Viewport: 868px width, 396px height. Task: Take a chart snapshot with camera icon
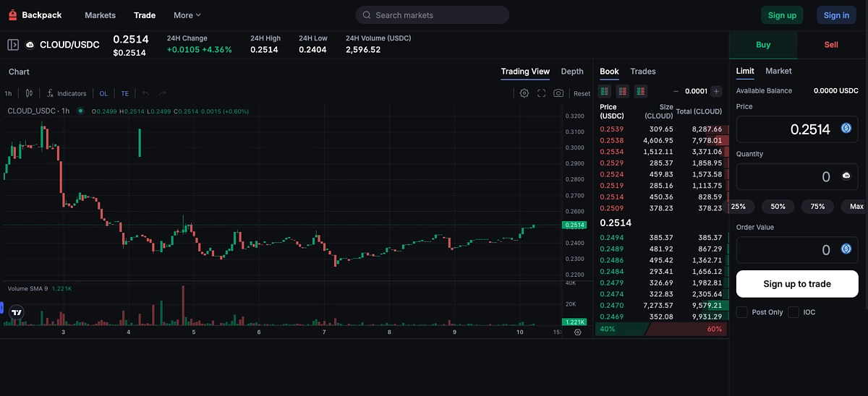(558, 93)
